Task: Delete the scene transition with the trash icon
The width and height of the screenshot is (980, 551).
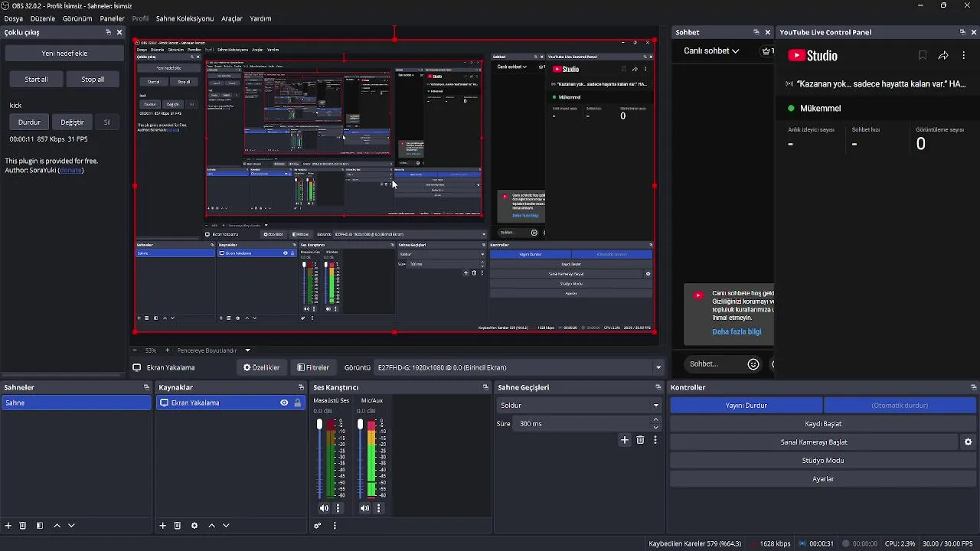Action: coord(641,440)
